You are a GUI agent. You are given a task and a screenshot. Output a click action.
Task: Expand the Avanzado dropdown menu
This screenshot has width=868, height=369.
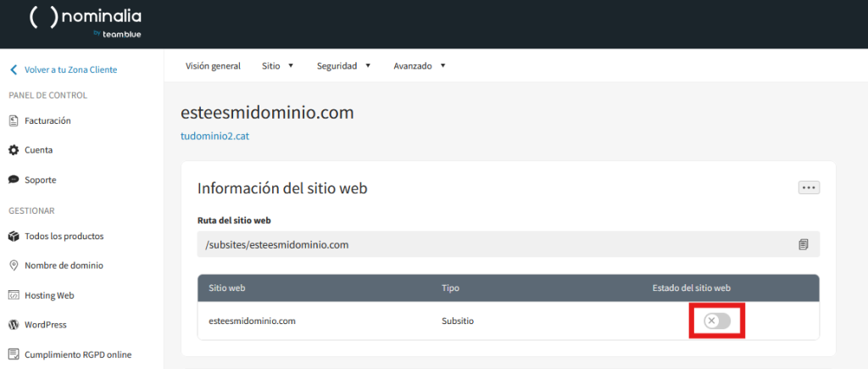coord(420,66)
